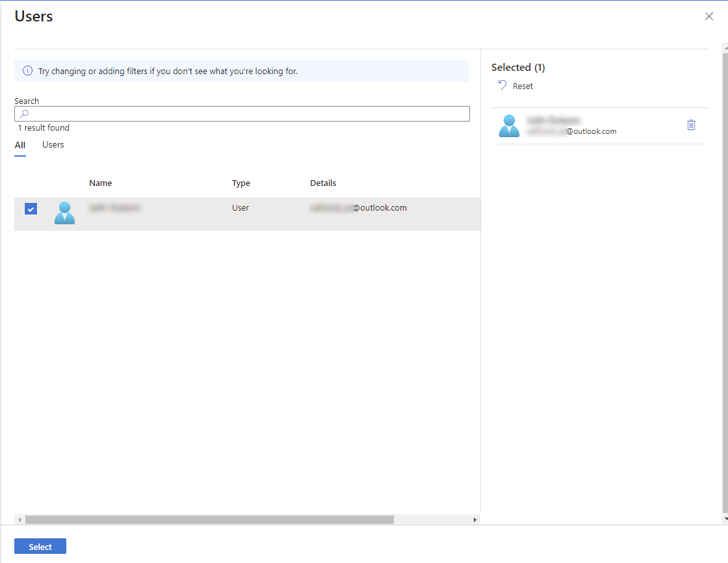Close the Users dialog with the X
728x563 pixels.
coord(708,16)
